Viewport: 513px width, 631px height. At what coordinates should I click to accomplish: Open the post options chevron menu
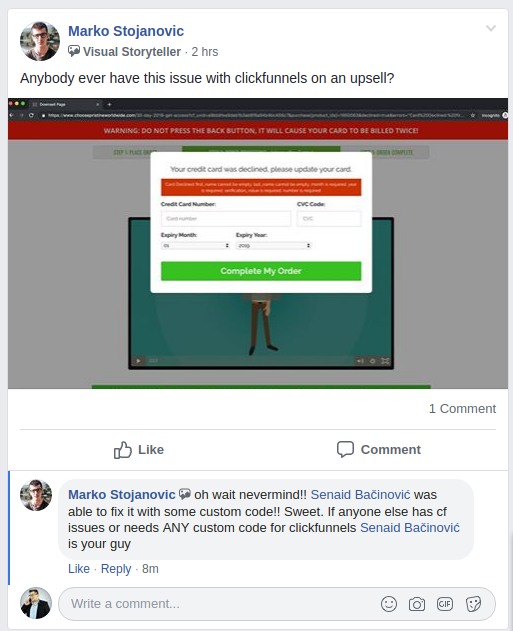tap(490, 28)
